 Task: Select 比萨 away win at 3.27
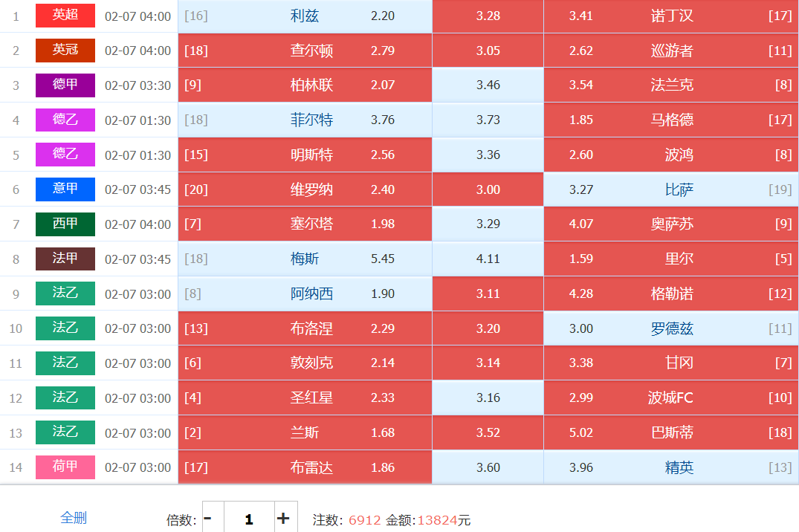click(x=670, y=189)
